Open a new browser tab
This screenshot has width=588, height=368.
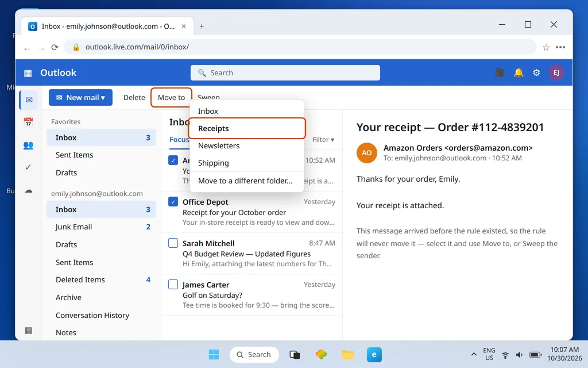202,26
